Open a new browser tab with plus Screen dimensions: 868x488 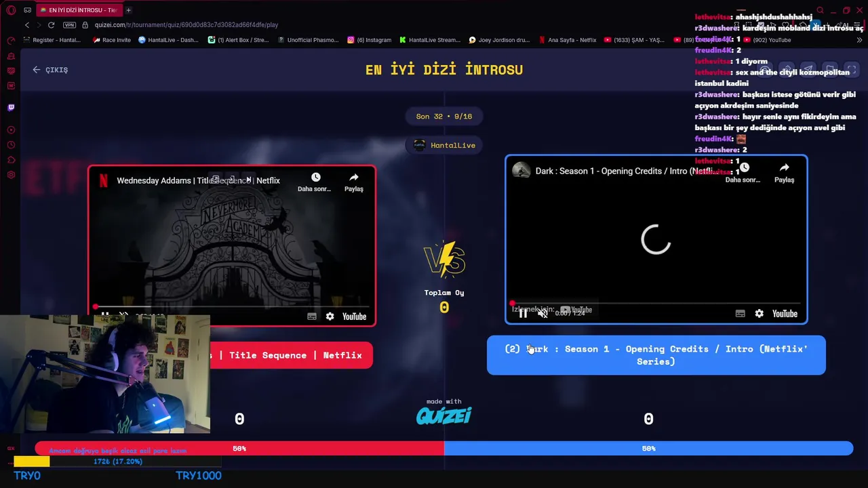tap(128, 10)
